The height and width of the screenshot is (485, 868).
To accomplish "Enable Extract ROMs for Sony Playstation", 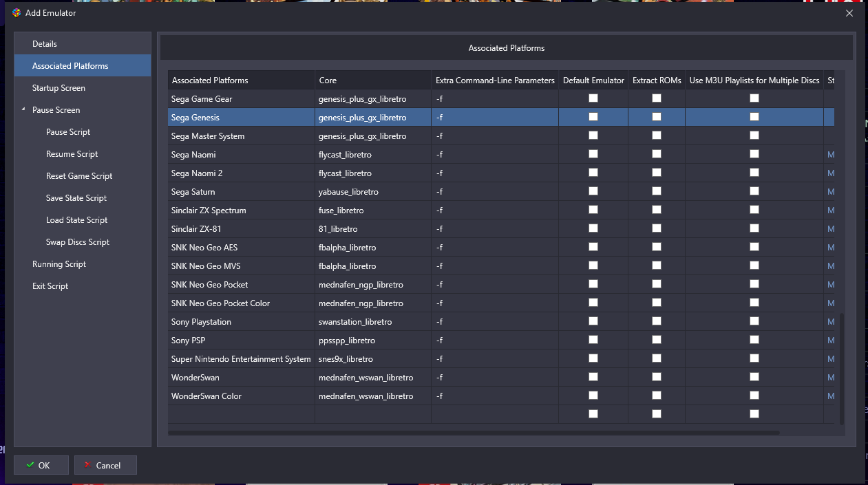I will pos(657,321).
